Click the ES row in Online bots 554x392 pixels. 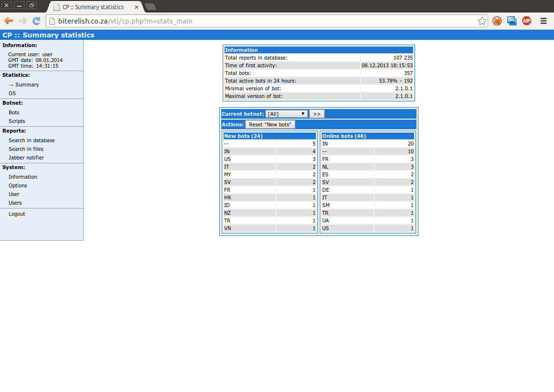[367, 175]
